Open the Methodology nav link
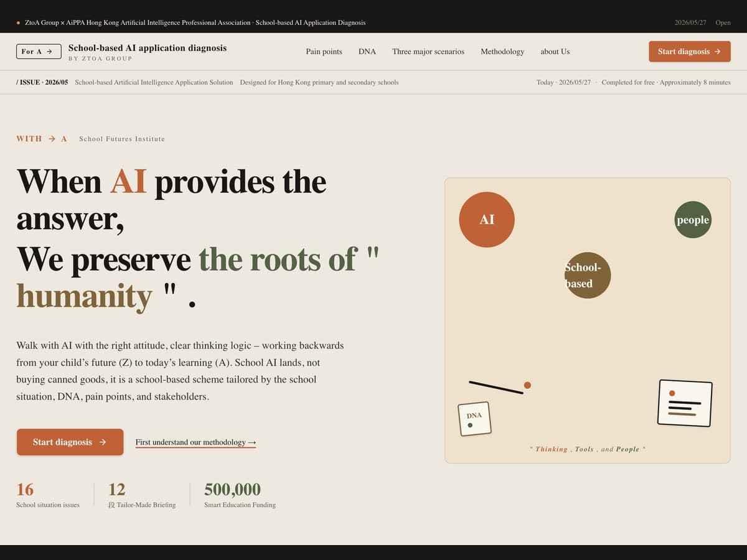The height and width of the screenshot is (560, 747). [502, 52]
